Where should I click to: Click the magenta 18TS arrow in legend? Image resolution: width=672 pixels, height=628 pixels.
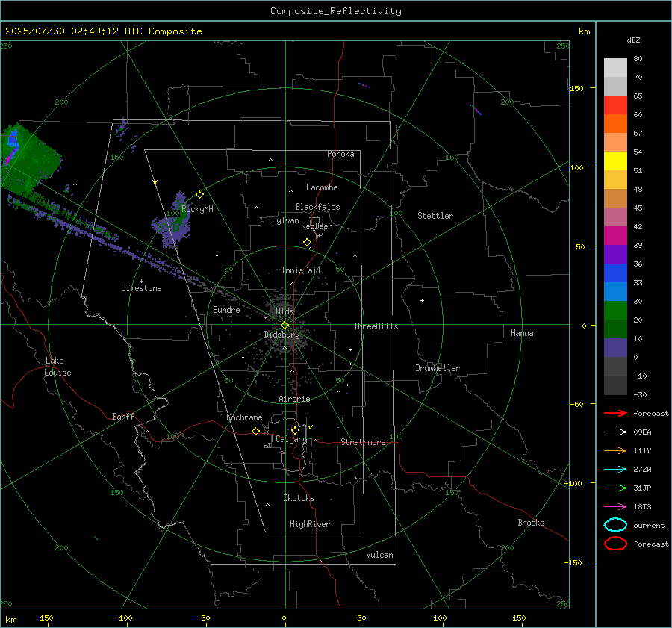coord(615,507)
